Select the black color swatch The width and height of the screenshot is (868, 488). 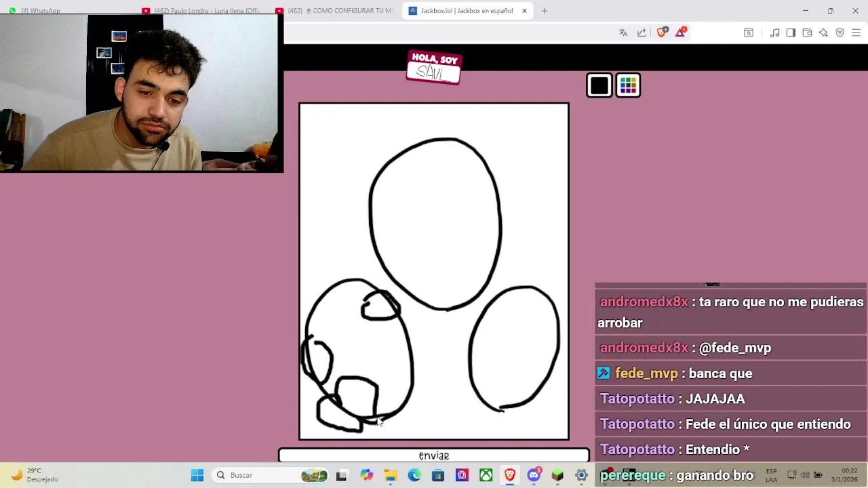(599, 85)
